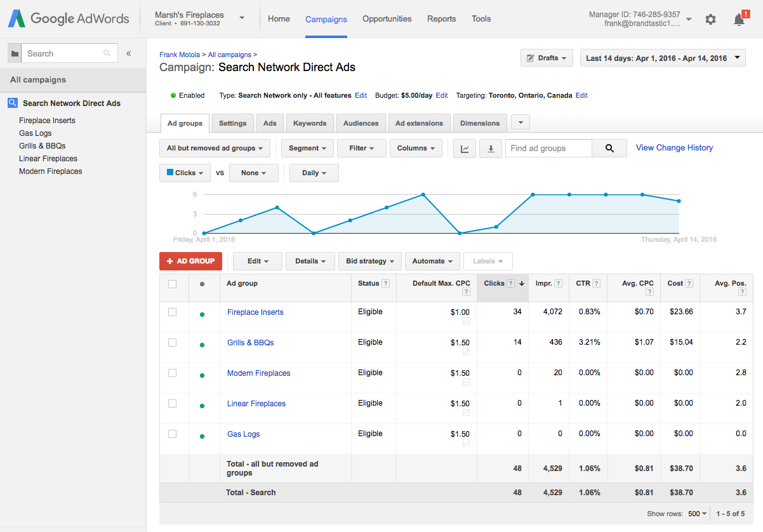
Task: Go to the Home menu
Action: tap(279, 19)
